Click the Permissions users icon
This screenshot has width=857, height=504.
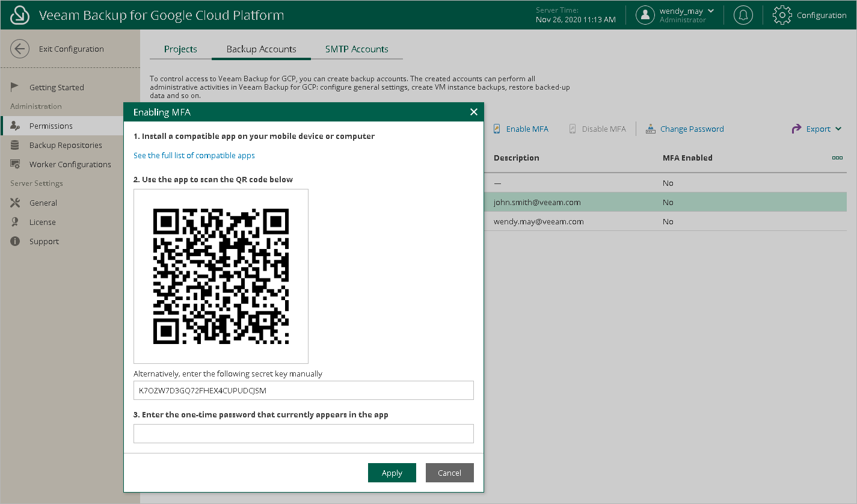pyautogui.click(x=16, y=126)
